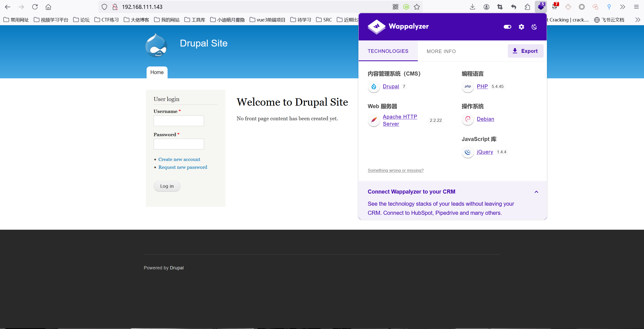The width and height of the screenshot is (644, 329).
Task: Click the browser reload button
Action: [35, 7]
